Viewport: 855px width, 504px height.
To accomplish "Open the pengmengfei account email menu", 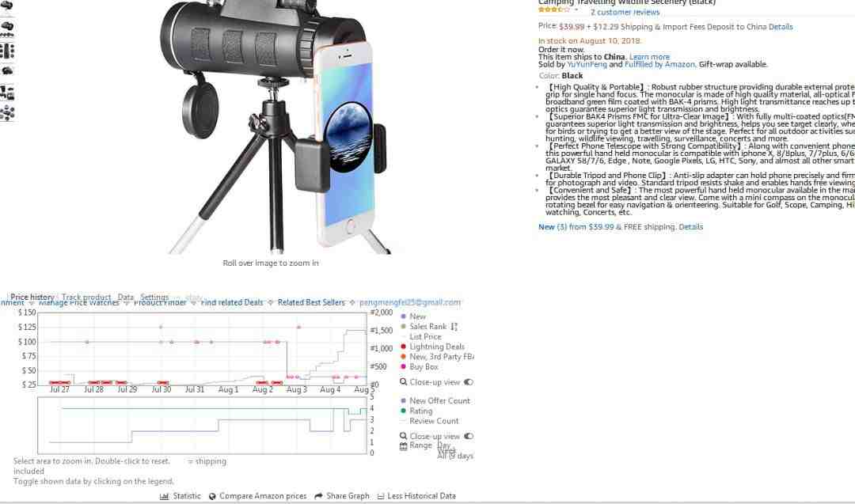I will 410,302.
